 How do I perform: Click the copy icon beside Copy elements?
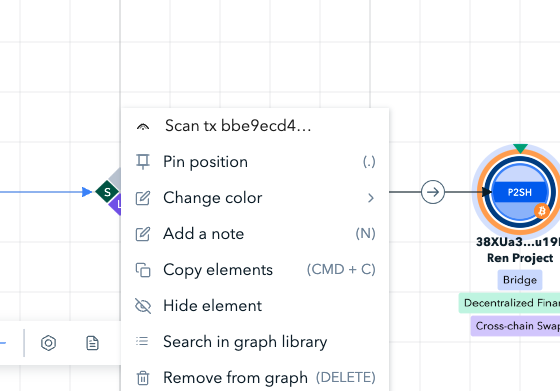[x=143, y=270]
